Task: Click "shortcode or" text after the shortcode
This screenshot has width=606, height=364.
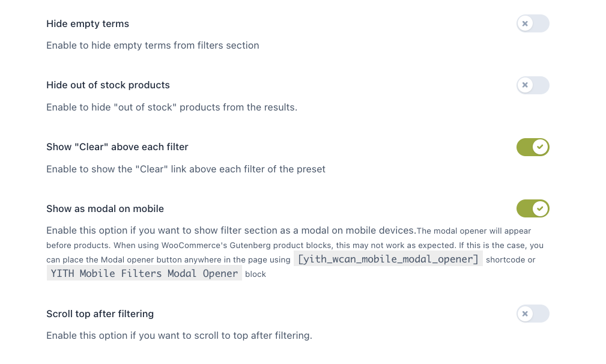Action: tap(511, 260)
